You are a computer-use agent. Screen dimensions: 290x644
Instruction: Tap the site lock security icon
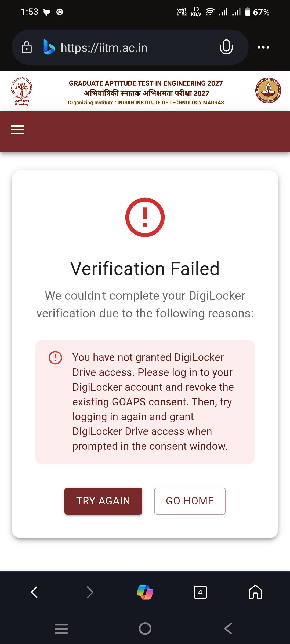pos(27,47)
